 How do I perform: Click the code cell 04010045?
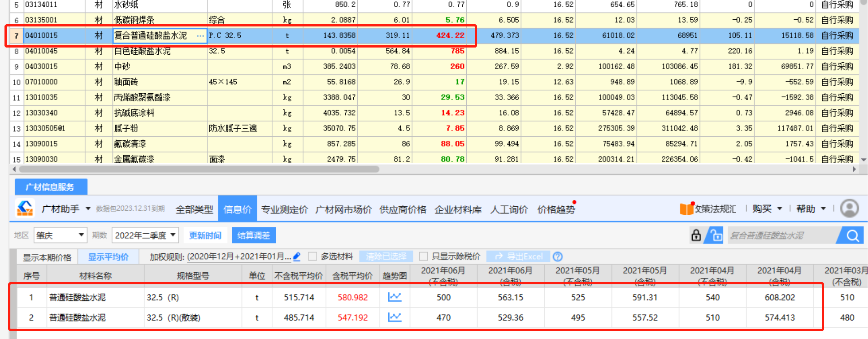[54, 51]
